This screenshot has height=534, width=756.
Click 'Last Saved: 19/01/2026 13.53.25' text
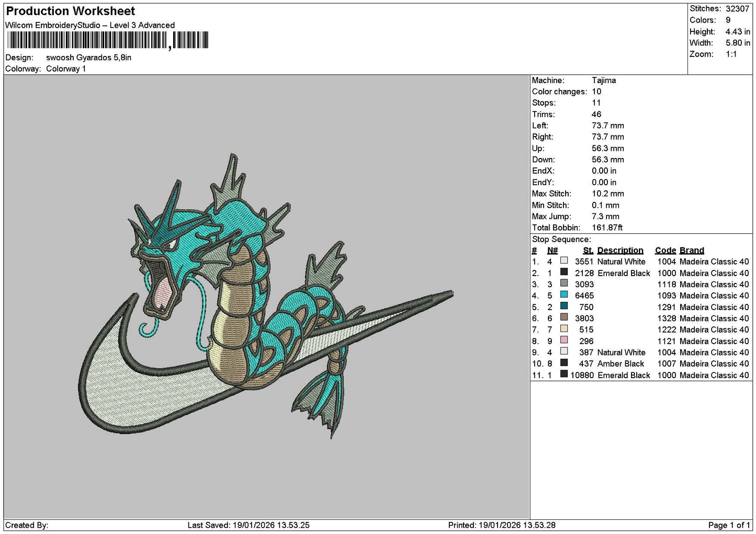(249, 525)
